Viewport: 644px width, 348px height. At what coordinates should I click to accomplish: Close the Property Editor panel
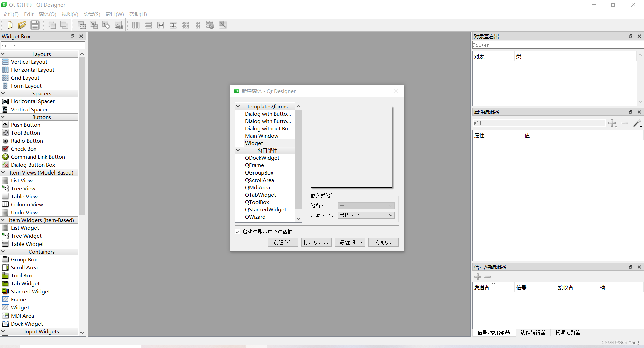[639, 112]
